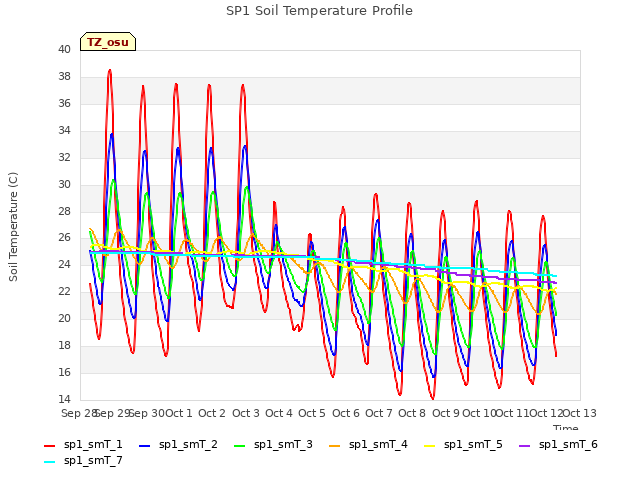Viewport: 640px width, 480px height.
Task: Click the 18 y-axis tick label
Action: point(64,346)
